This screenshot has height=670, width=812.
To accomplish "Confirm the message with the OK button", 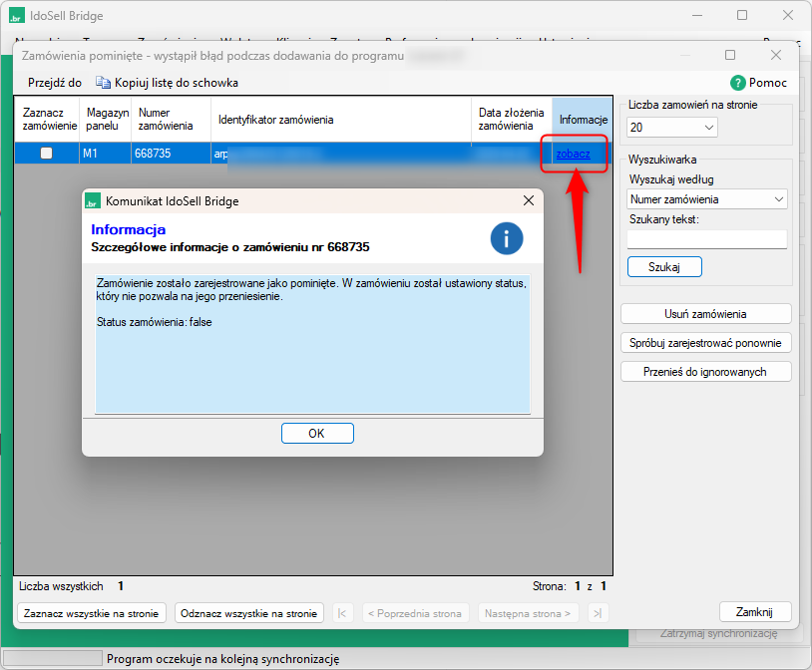I will (317, 434).
